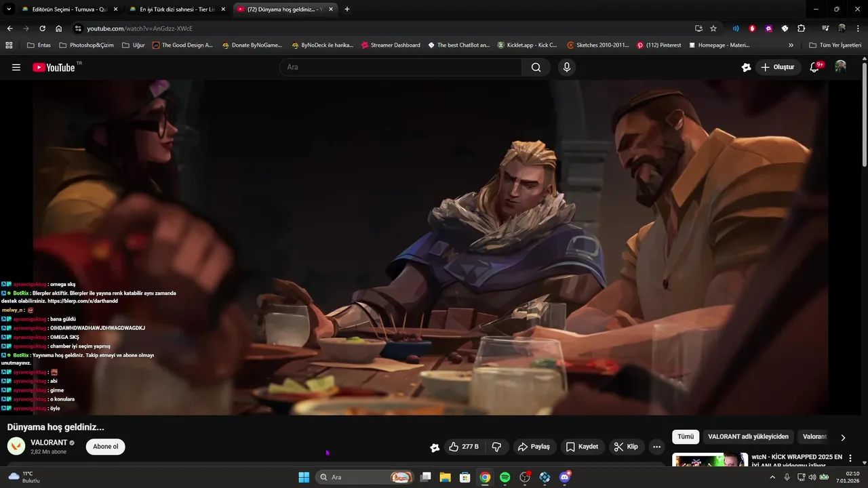The height and width of the screenshot is (488, 868).
Task: Open the Oluştur create button
Action: (778, 67)
